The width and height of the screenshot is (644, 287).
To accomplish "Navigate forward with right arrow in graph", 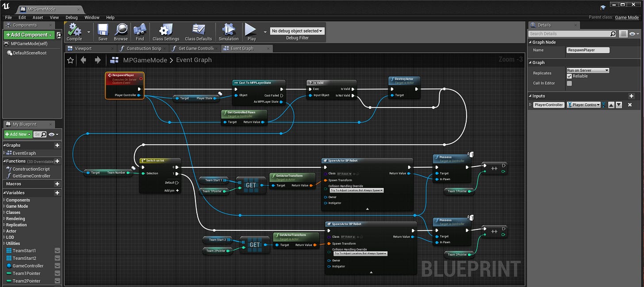I will tap(98, 60).
